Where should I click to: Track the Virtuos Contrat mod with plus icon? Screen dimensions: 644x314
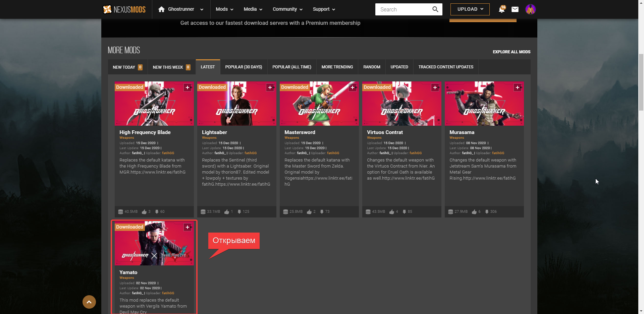click(435, 87)
